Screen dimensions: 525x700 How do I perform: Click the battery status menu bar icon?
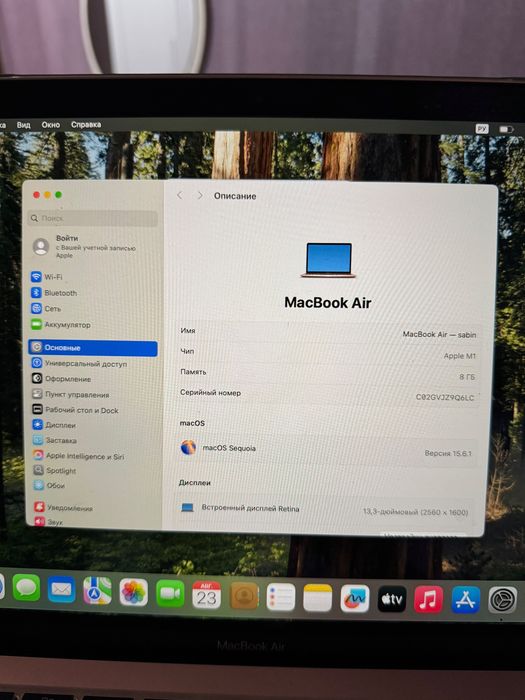tap(506, 129)
